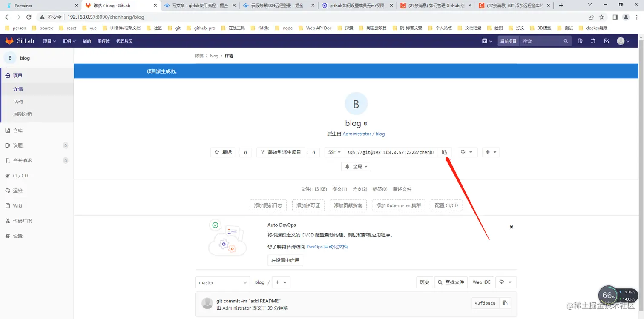Open the download dropdown next to Web IDE
This screenshot has height=319, width=644.
(506, 282)
